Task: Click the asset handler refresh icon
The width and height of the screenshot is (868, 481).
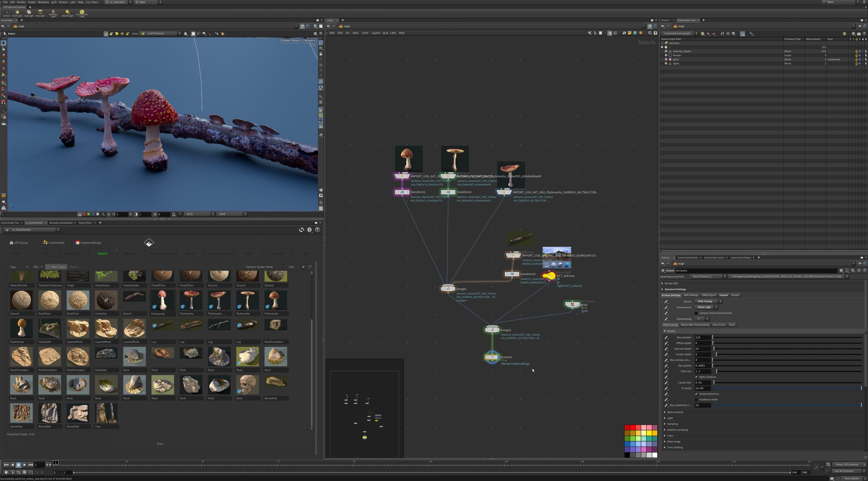Action: 301,230
